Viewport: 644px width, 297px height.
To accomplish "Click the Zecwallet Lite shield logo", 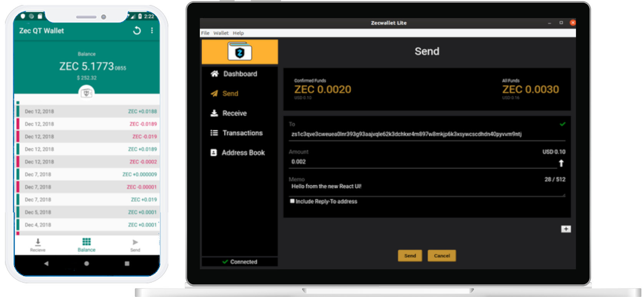I will coord(240,52).
